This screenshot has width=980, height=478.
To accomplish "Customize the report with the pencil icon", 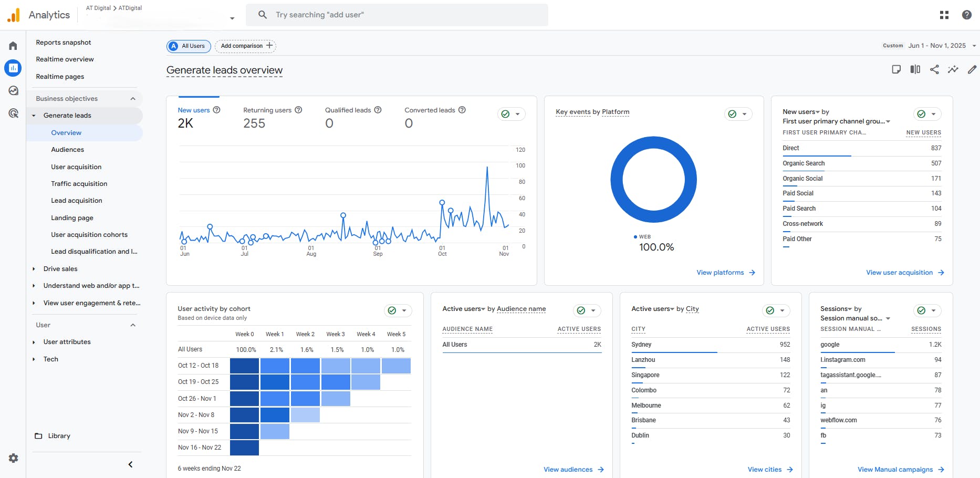I will coord(972,69).
